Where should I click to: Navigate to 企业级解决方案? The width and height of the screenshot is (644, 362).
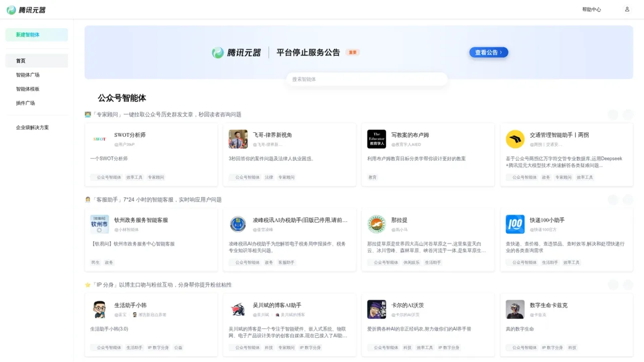37,128
